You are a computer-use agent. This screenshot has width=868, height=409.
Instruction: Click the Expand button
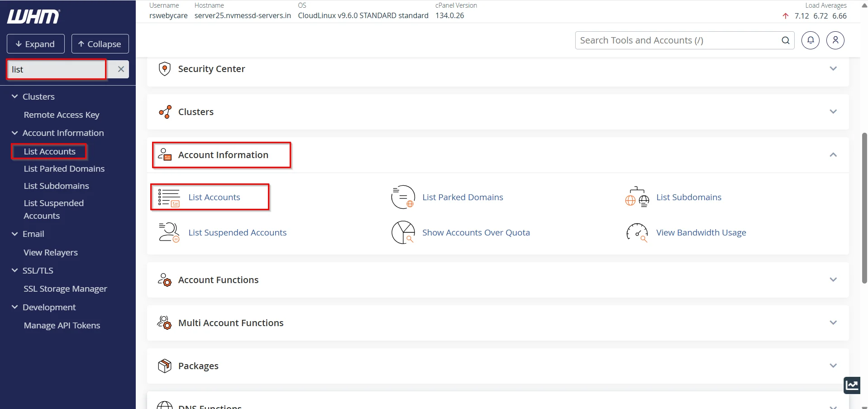pos(36,44)
